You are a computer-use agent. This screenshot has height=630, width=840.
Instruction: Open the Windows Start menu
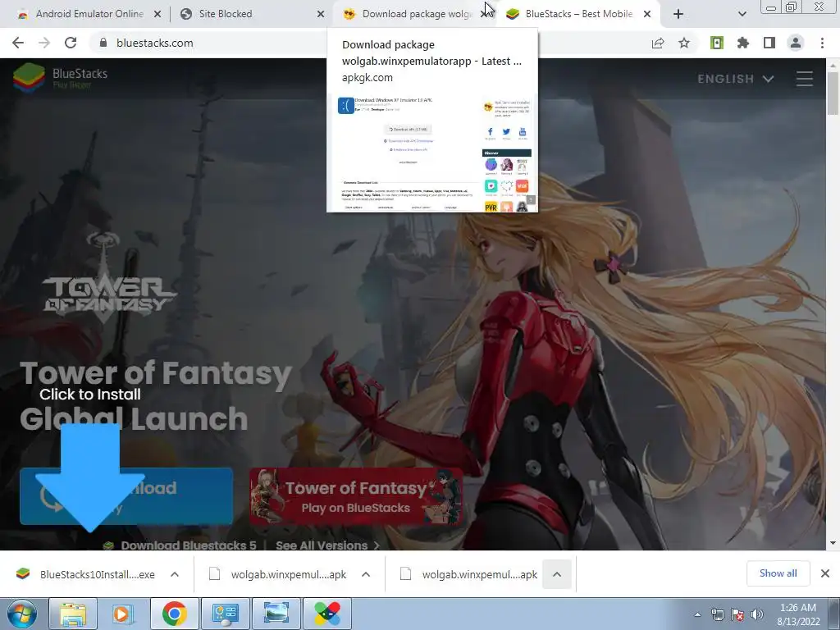click(21, 614)
